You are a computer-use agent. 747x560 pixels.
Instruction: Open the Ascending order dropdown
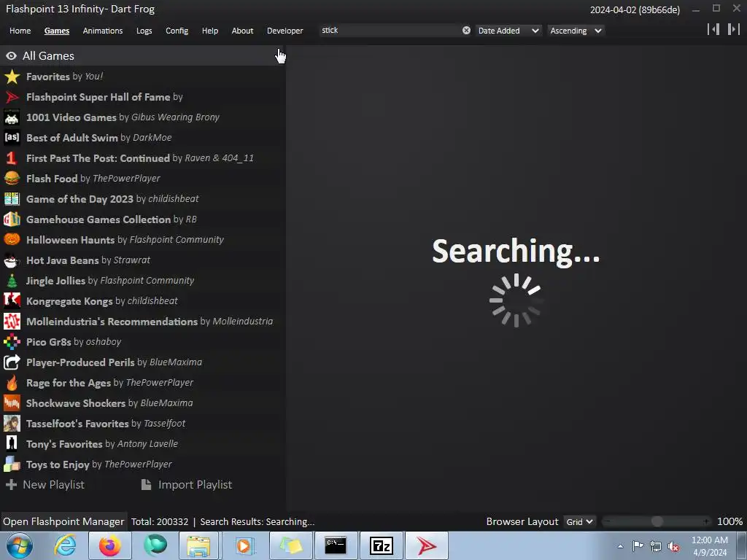[x=576, y=31]
